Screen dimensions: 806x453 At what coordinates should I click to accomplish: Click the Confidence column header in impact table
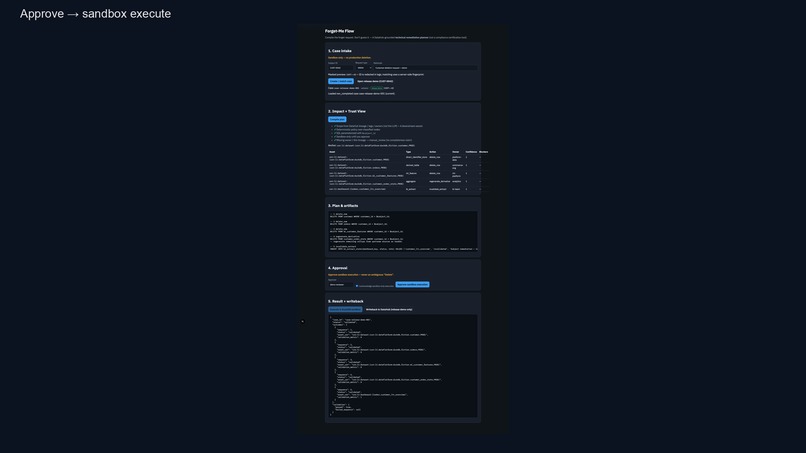(471, 152)
